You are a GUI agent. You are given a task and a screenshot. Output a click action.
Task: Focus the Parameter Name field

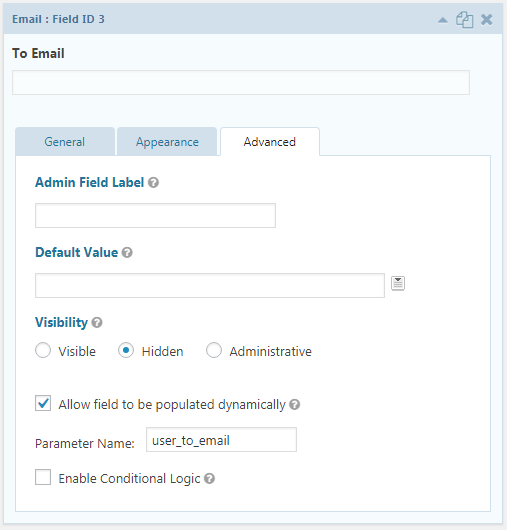tap(221, 439)
